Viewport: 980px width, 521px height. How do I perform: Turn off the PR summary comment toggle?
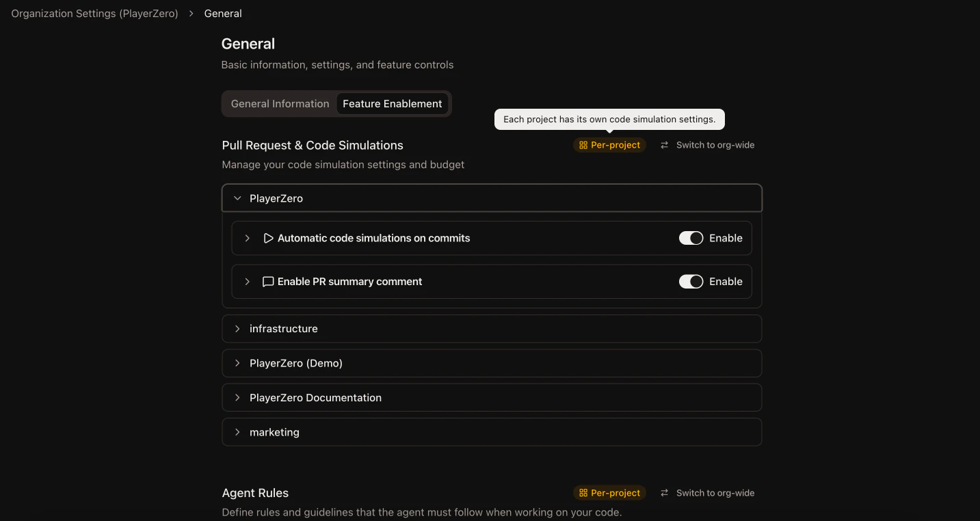691,281
